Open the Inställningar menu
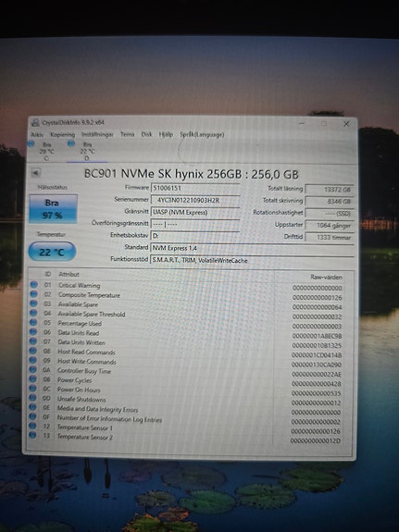 tap(97, 135)
